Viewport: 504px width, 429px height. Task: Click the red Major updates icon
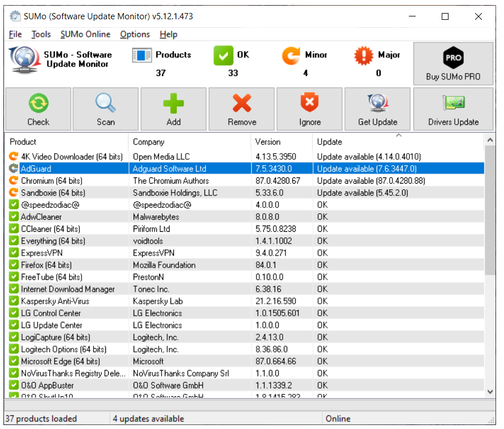pos(364,56)
